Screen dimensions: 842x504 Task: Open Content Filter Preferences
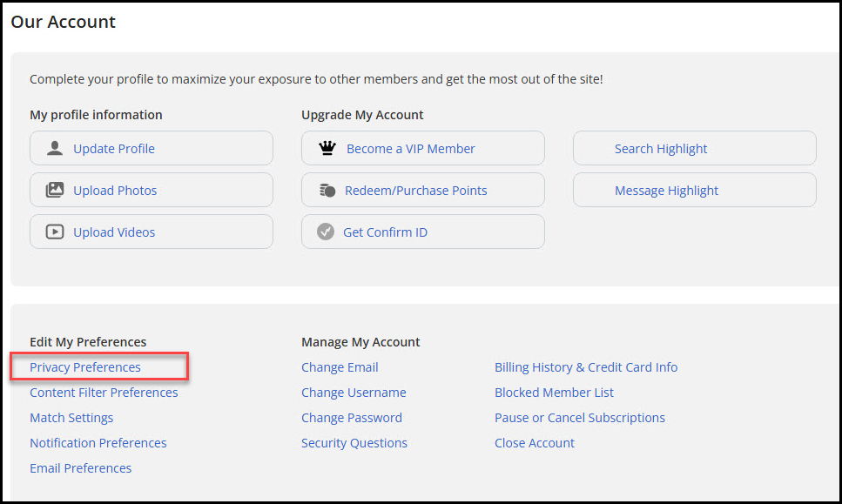(x=104, y=393)
